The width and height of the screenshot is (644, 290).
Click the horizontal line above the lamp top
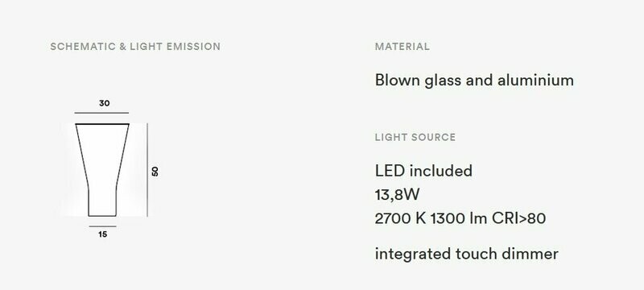(x=101, y=113)
